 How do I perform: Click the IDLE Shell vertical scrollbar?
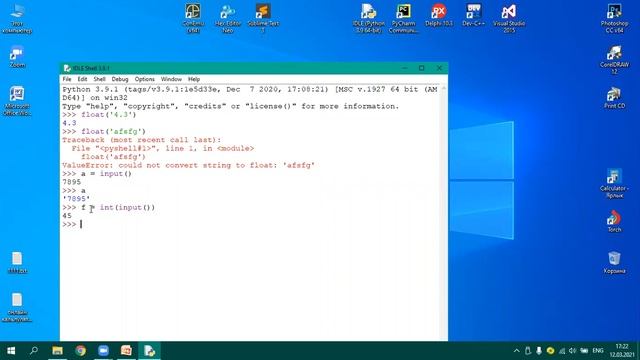pos(444,212)
